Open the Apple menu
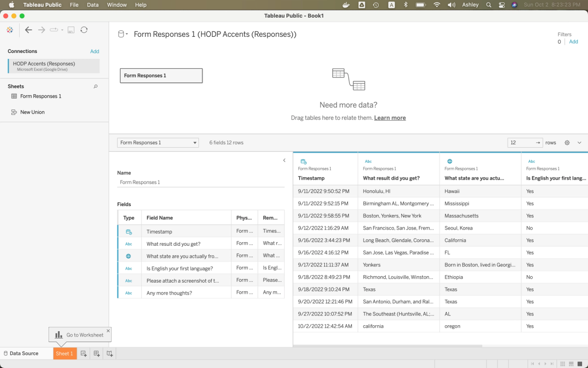 (11, 5)
